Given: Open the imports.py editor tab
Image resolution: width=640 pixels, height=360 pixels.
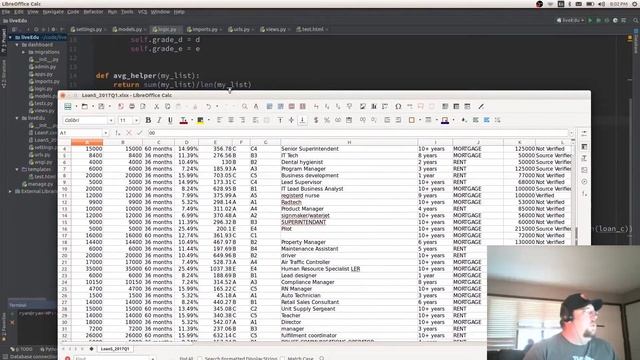Looking at the screenshot, I should [204, 29].
